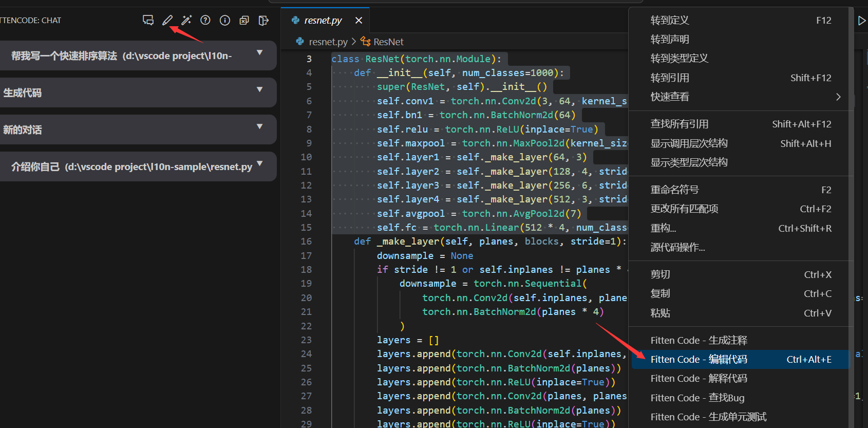
Task: Click the close-all stacked X icon
Action: (x=244, y=20)
